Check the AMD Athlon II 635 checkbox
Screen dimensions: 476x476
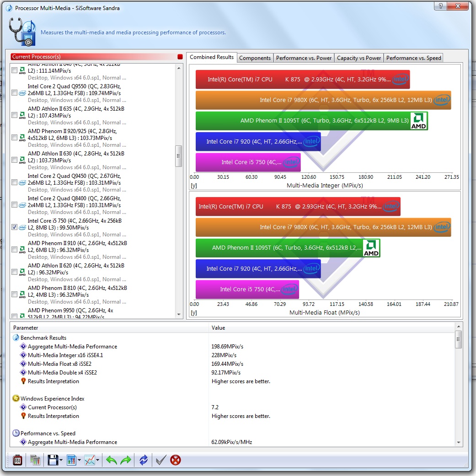(x=14, y=115)
